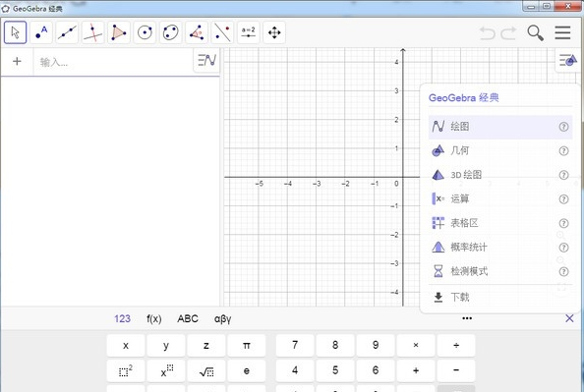Switch keyboard to αβγ tab

(223, 319)
